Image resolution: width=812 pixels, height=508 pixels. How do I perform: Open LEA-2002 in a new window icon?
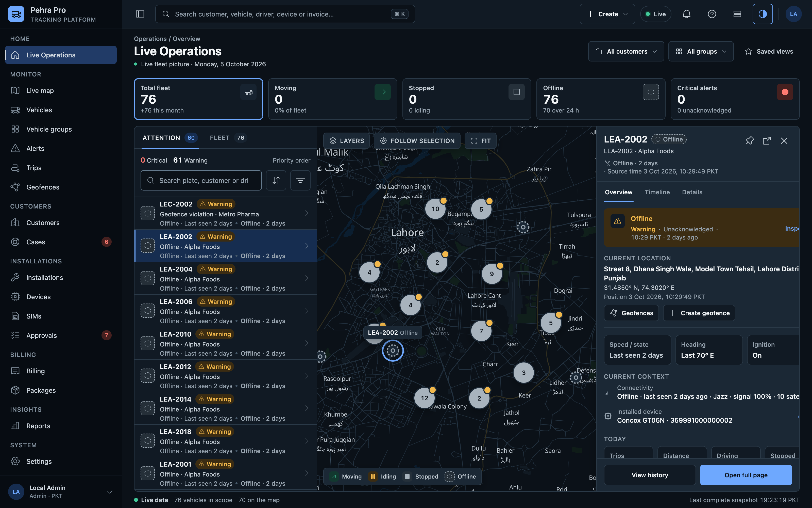pyautogui.click(x=766, y=140)
